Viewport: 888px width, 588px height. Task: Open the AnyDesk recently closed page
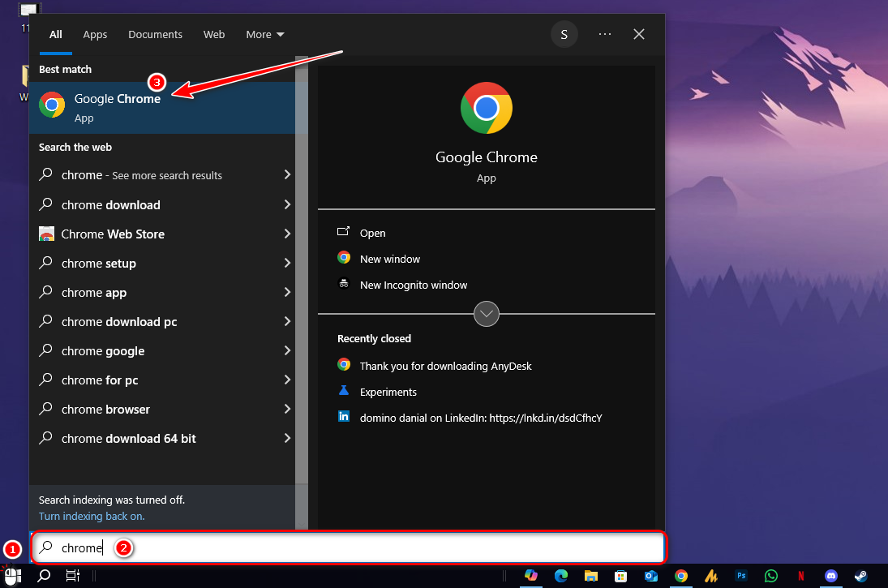(445, 366)
